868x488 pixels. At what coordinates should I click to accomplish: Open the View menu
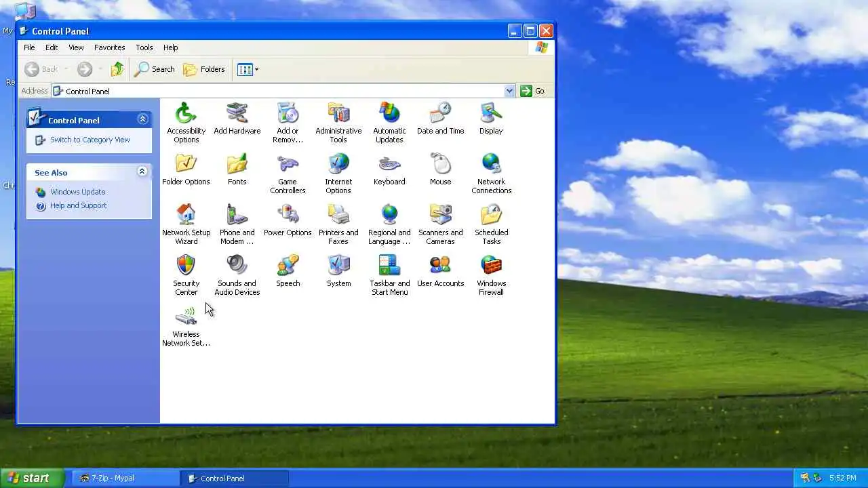[76, 47]
